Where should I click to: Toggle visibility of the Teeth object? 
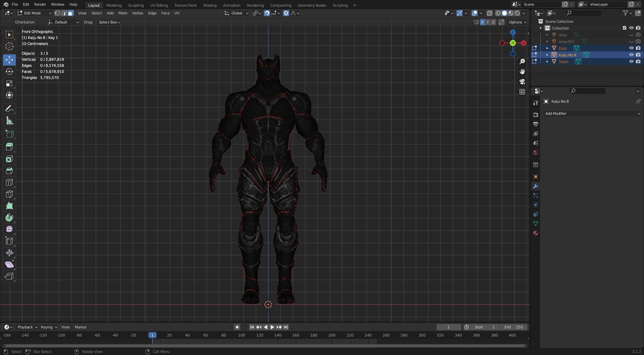pos(631,61)
